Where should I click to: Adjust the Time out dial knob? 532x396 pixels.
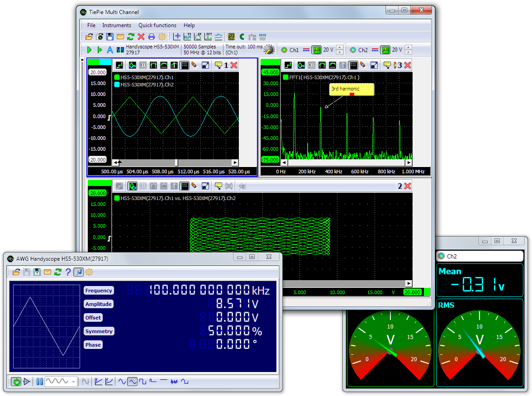click(x=269, y=50)
